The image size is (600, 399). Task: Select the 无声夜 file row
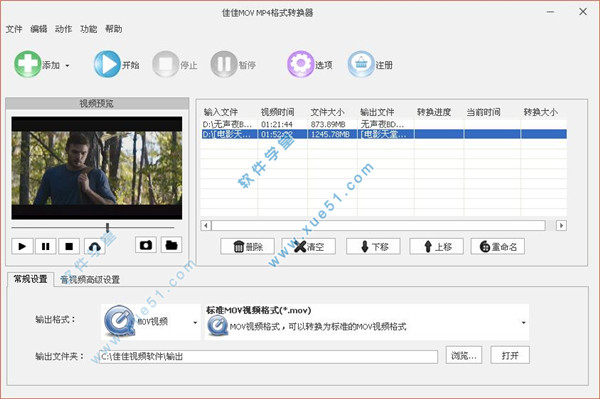[x=384, y=124]
